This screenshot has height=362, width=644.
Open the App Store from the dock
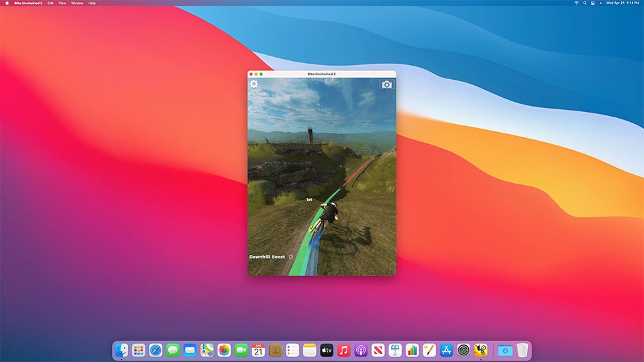(446, 350)
